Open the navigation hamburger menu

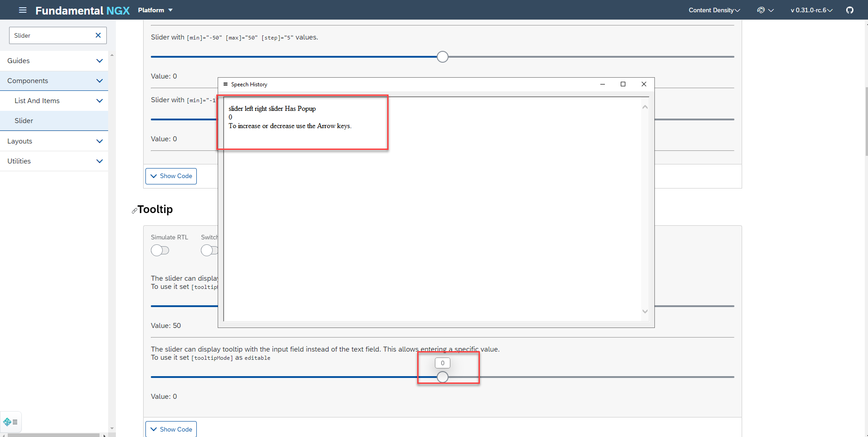(x=22, y=10)
